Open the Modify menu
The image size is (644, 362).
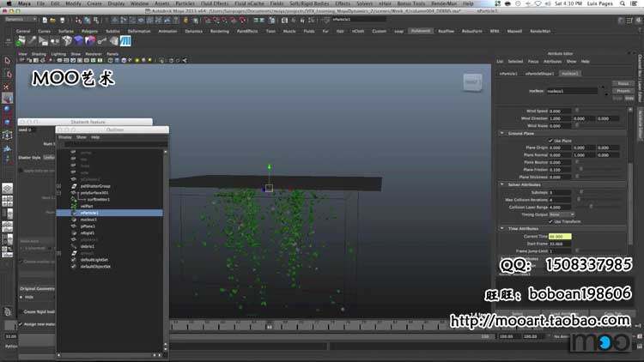point(74,3)
